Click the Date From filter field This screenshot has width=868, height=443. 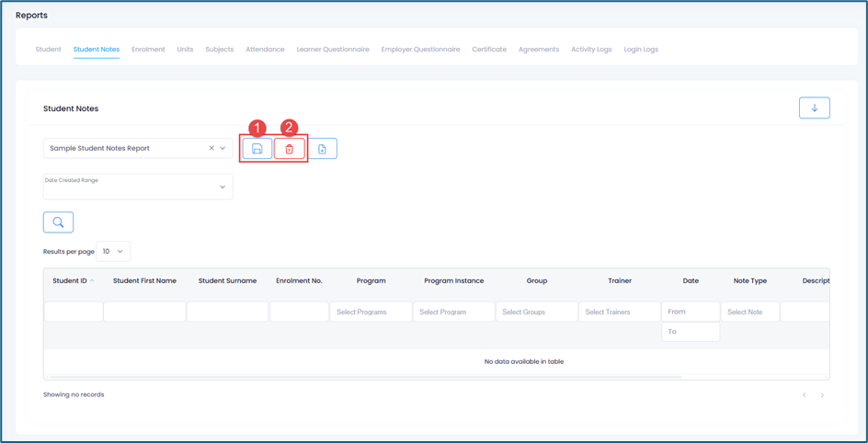point(690,312)
